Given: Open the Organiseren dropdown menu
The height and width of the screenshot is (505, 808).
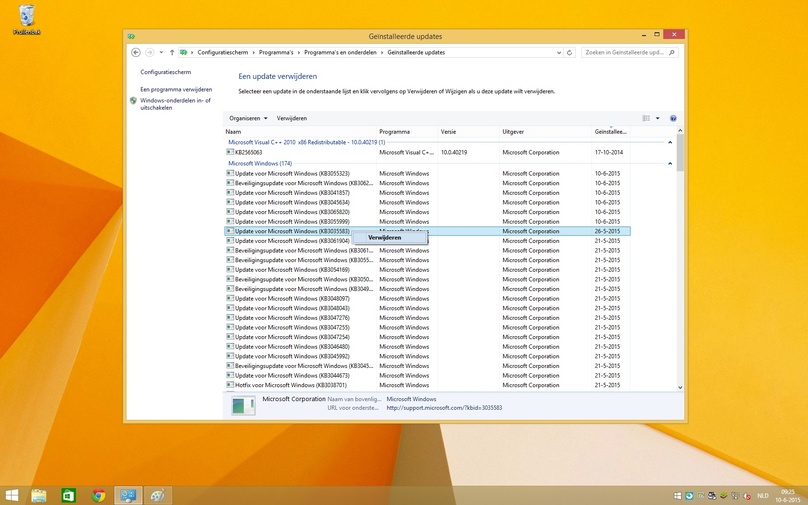Looking at the screenshot, I should (248, 119).
